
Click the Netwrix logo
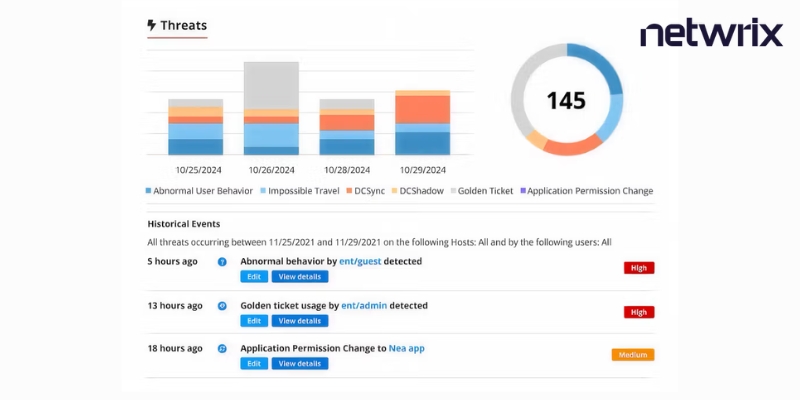pyautogui.click(x=712, y=34)
